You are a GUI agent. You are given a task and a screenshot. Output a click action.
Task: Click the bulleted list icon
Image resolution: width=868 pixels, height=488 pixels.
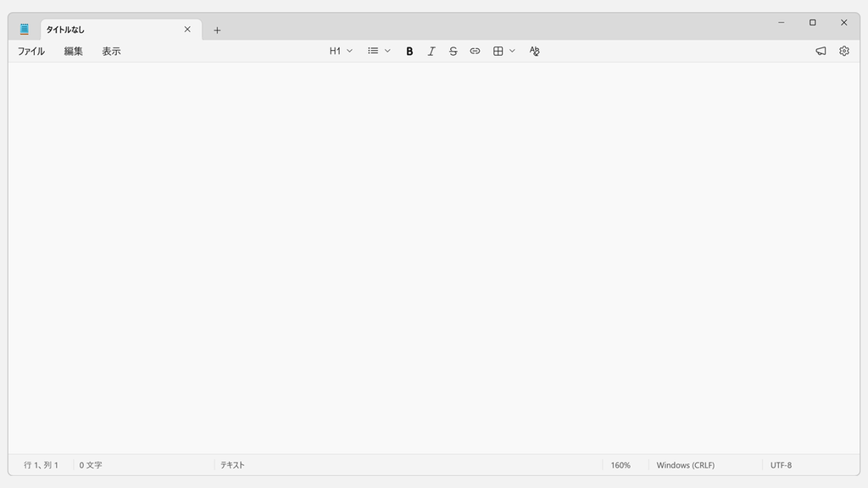coord(373,51)
